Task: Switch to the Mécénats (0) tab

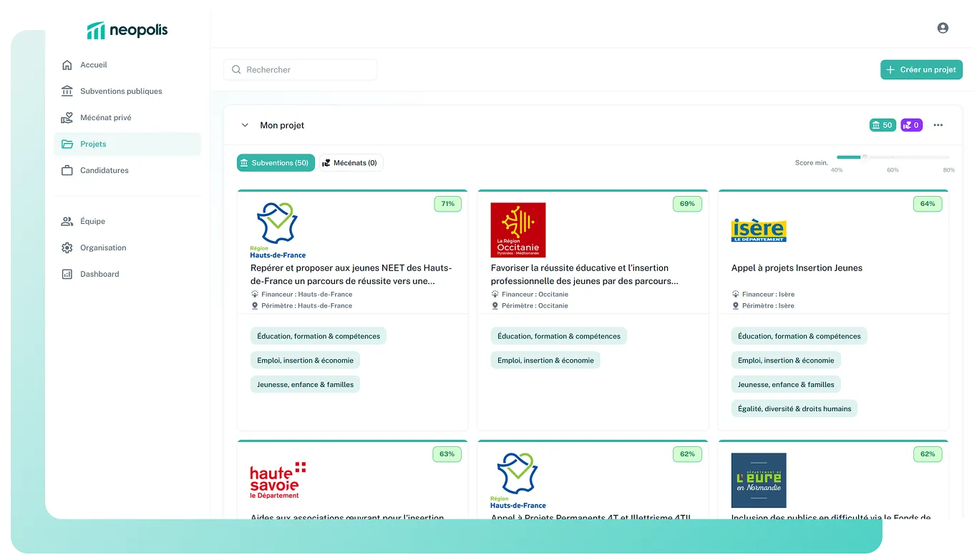Action: pos(351,163)
